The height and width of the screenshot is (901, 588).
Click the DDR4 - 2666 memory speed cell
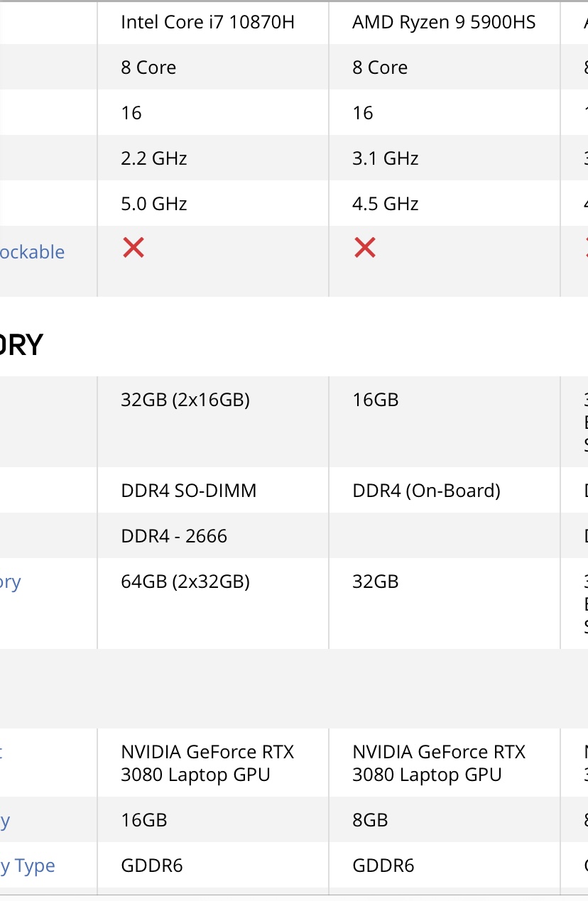click(x=174, y=536)
